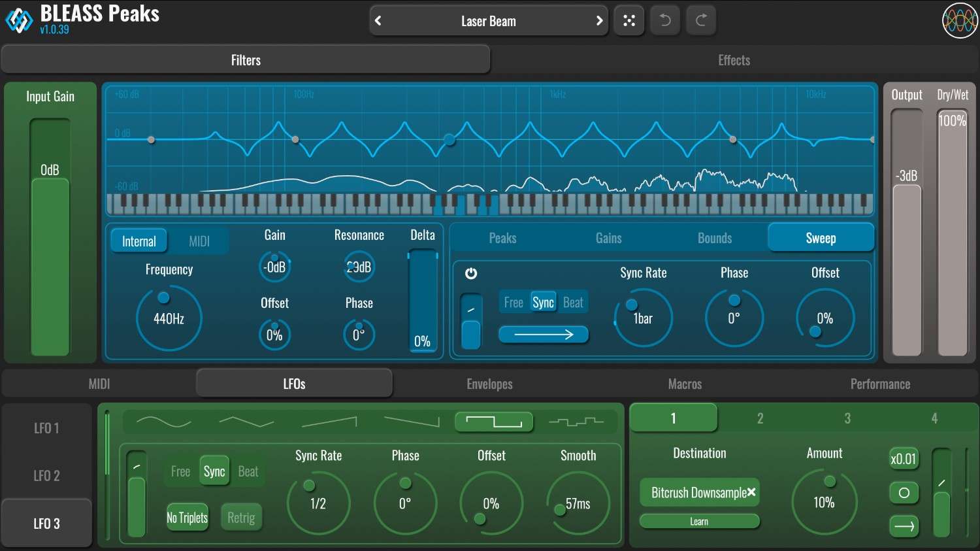Open the Envelopes section
Viewport: 980px width, 551px height.
(x=489, y=384)
